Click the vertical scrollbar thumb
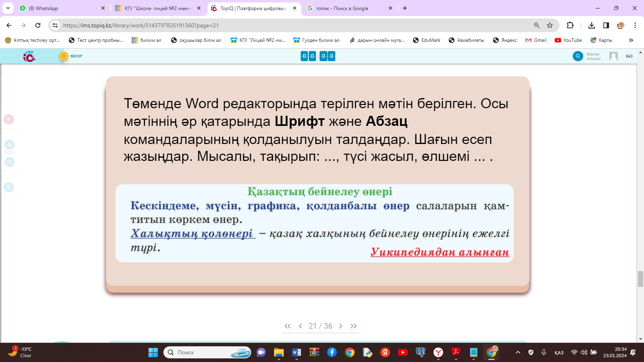Image resolution: width=644 pixels, height=362 pixels. (x=640, y=279)
